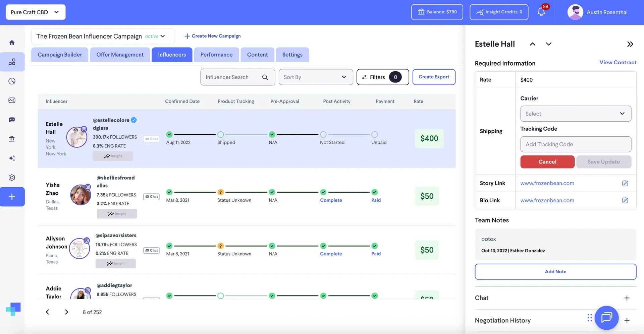Expand the Negotiation History section
Viewport: 644px width, 334px height.
pos(627,320)
